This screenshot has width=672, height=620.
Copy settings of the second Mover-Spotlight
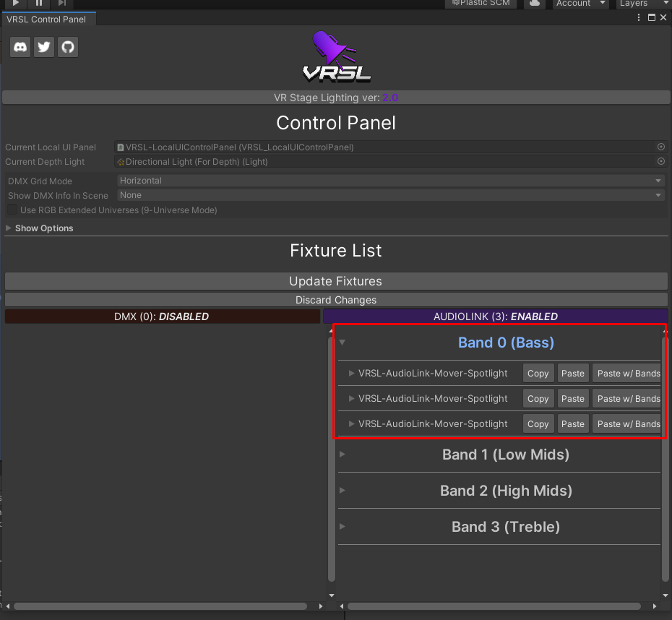click(x=538, y=398)
